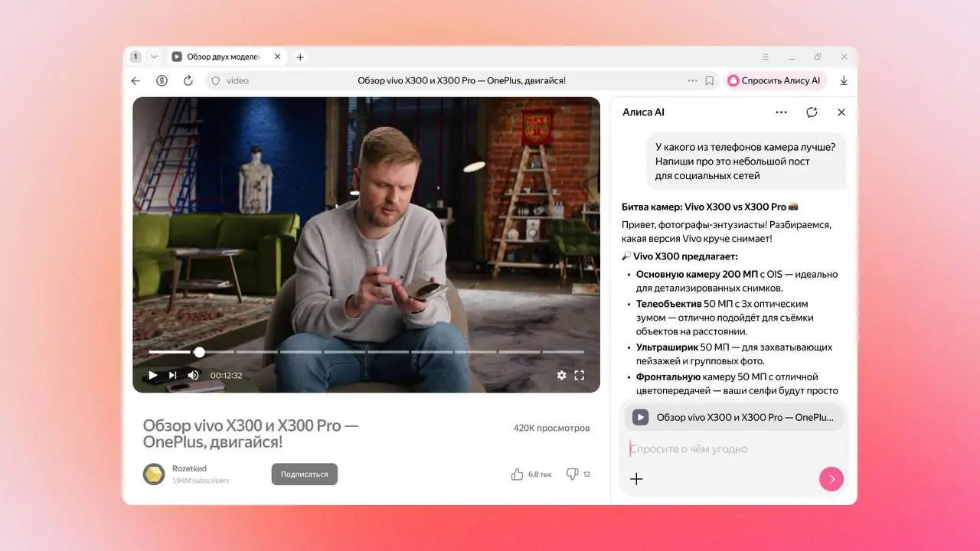Open the Спросить Алису AI assistant

click(776, 80)
